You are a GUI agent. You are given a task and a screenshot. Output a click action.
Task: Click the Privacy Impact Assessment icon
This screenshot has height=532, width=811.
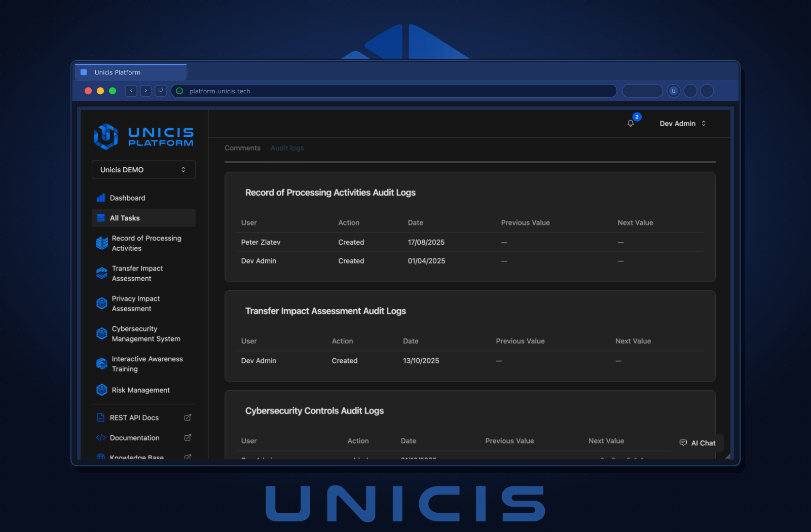(102, 303)
